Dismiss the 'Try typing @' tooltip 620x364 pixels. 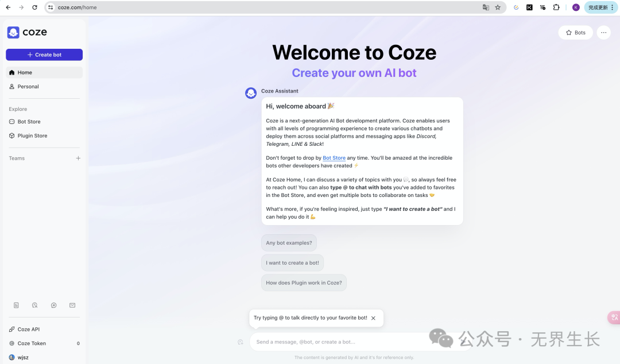[x=373, y=318]
